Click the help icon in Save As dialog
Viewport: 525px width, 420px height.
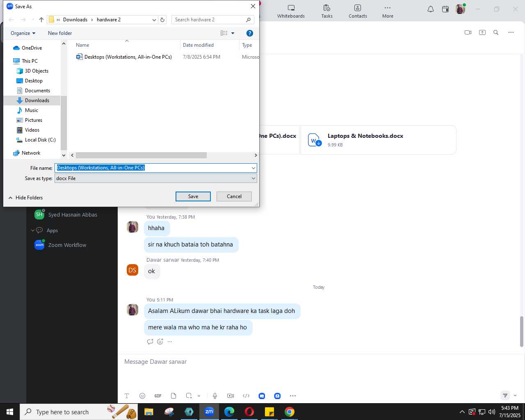250,33
